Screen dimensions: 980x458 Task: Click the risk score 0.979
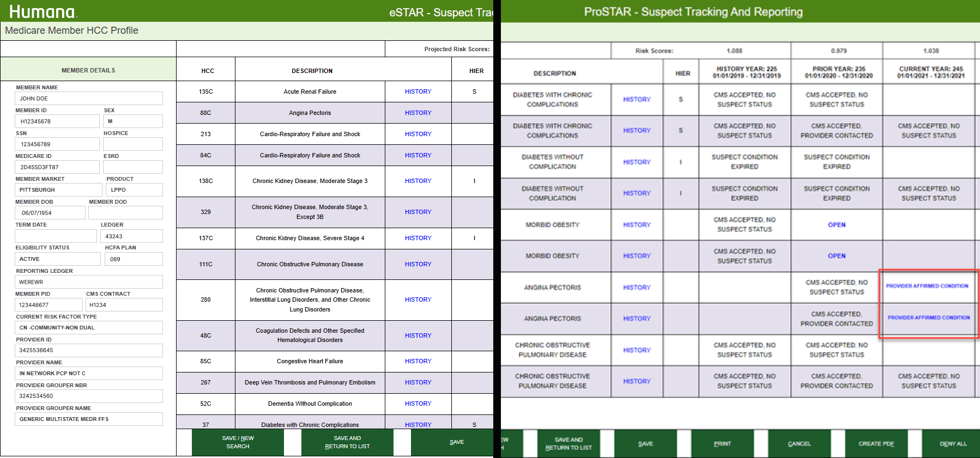[x=839, y=51]
